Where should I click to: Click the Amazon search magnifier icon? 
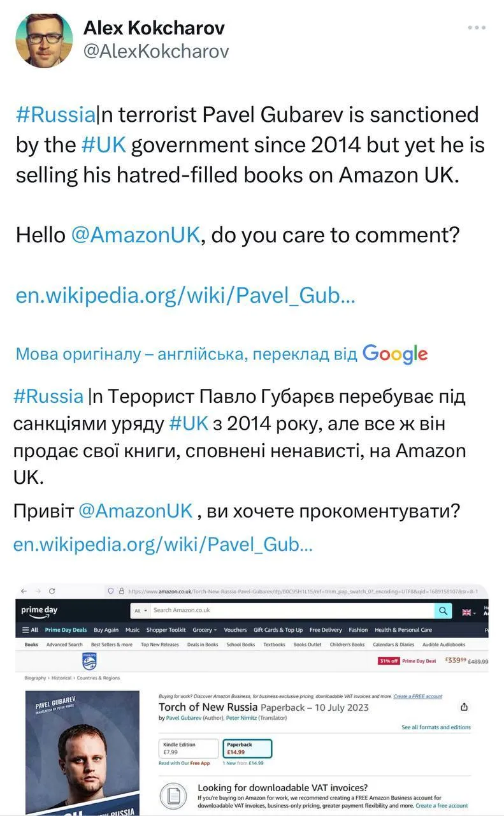coord(442,611)
